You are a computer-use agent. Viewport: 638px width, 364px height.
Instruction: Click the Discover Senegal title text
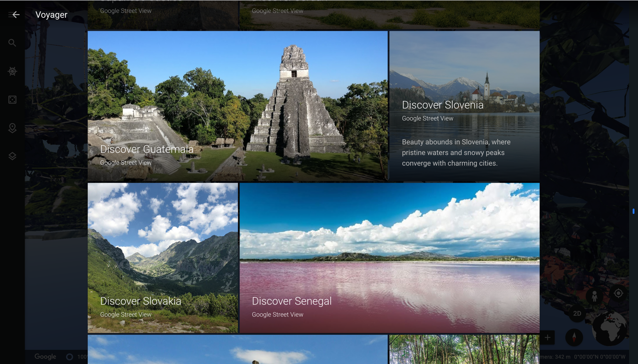tap(292, 301)
